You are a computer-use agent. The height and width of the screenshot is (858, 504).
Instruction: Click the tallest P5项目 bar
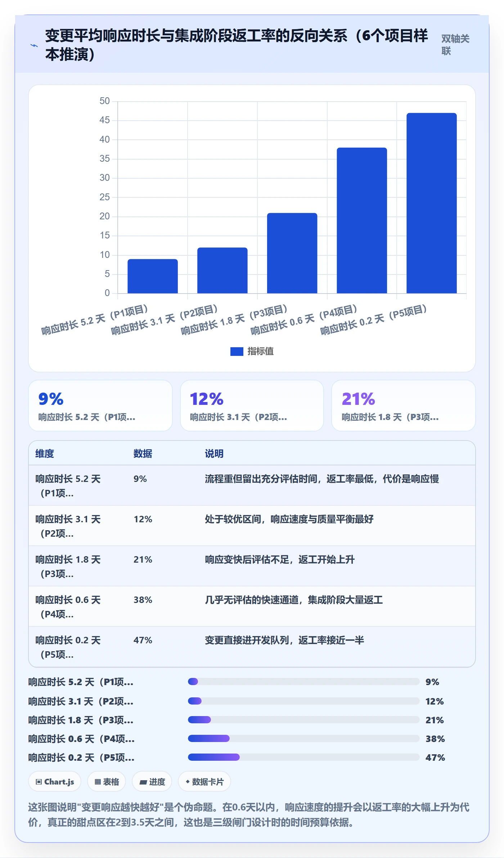[432, 203]
